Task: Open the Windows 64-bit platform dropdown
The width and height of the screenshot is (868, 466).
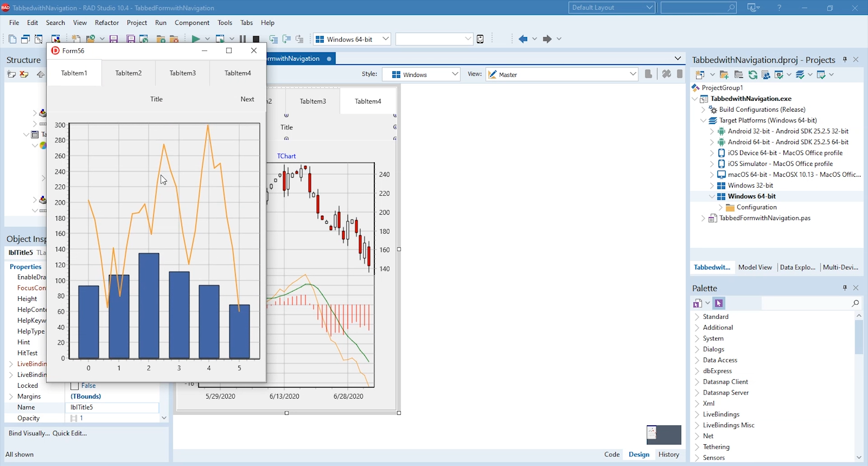Action: tap(386, 39)
